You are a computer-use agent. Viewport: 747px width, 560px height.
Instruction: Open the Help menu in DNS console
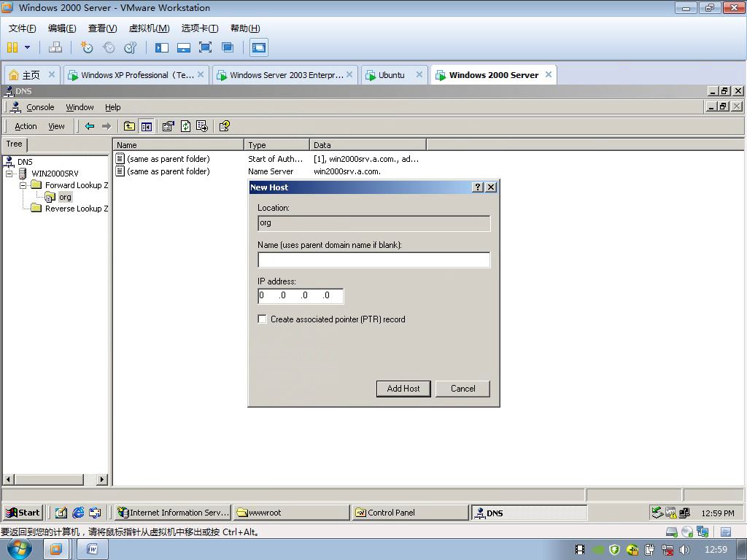113,107
